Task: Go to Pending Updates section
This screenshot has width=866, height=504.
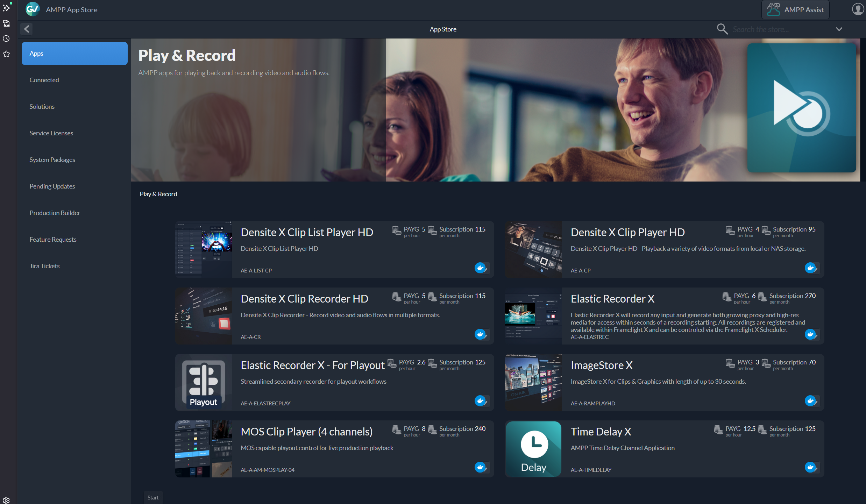Action: tap(52, 186)
